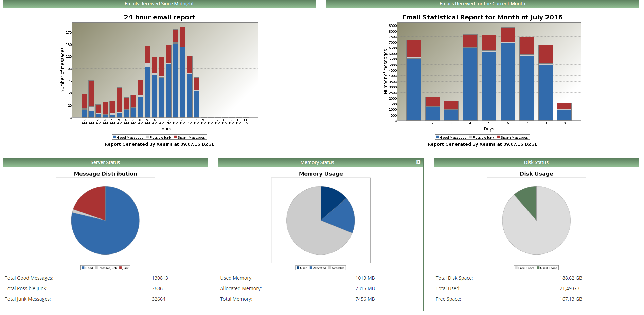This screenshot has width=644, height=315.
Task: Click the Free Space value 167,13 GB
Action: click(x=571, y=299)
